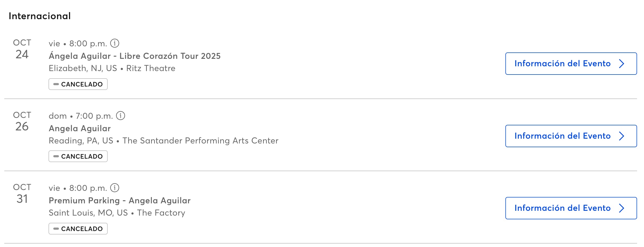Viewport: 644px width, 247px height.
Task: Click chevron arrow on Reading PA event button
Action: point(622,136)
